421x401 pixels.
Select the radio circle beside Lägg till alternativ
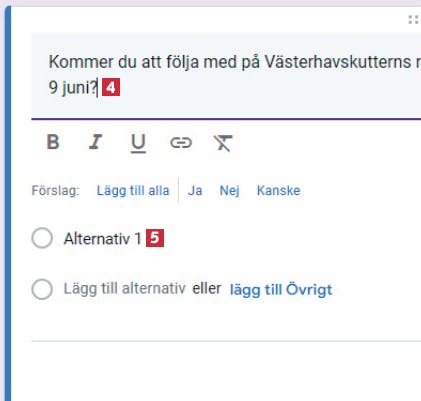tap(42, 289)
